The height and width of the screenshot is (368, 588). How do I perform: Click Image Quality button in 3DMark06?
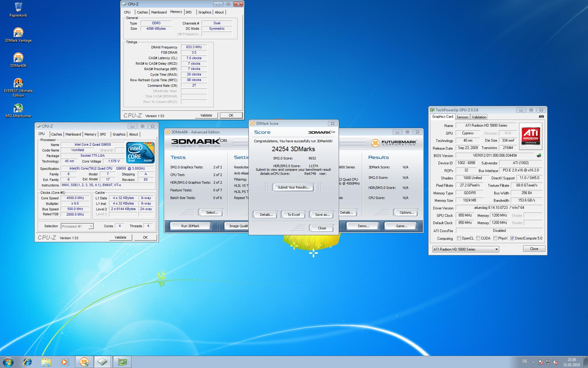[237, 226]
